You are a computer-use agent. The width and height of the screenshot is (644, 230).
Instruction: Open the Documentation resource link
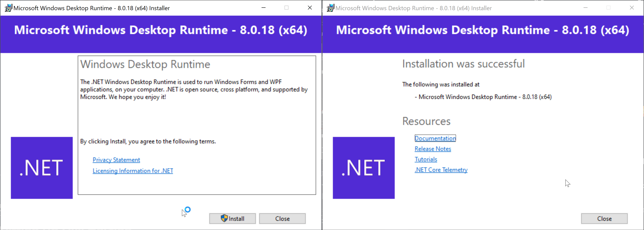[x=435, y=138]
